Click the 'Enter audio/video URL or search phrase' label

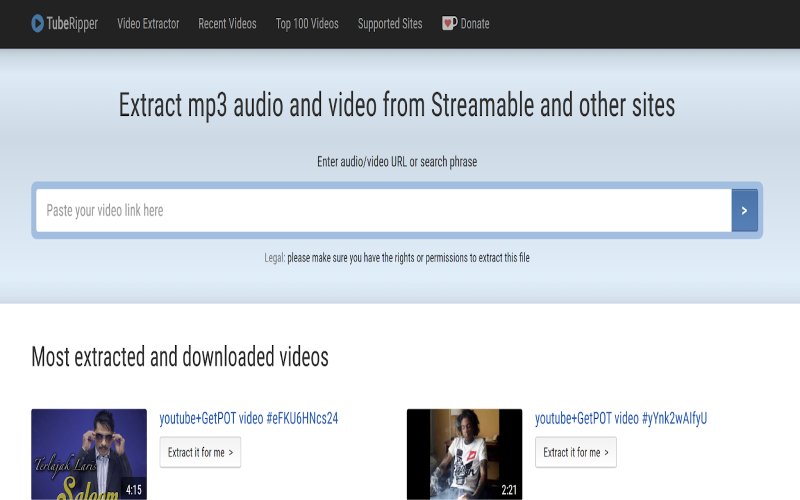(397, 162)
